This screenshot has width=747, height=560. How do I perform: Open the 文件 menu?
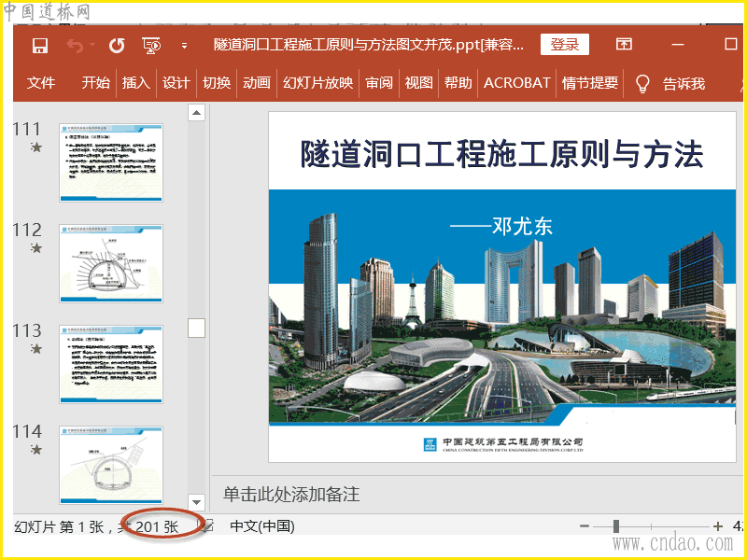(x=41, y=83)
